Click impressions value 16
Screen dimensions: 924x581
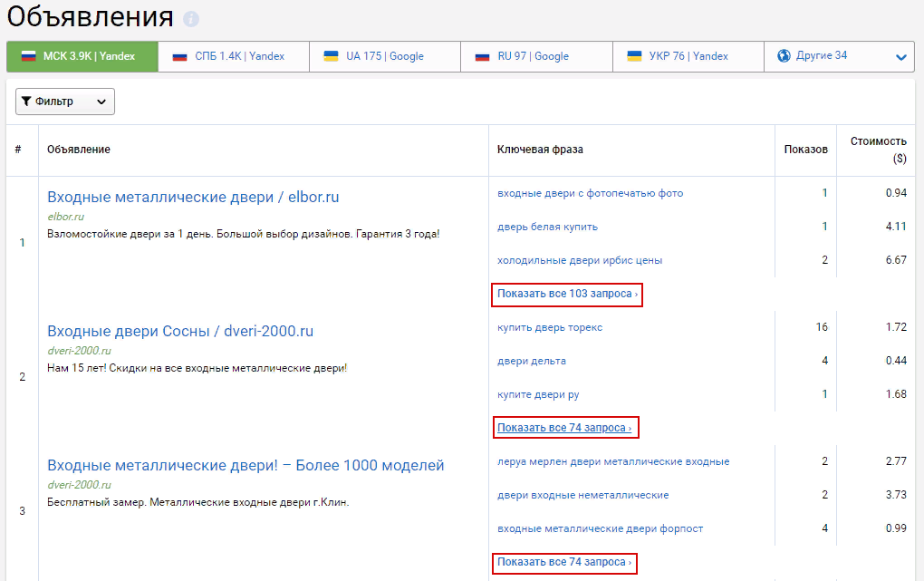click(822, 327)
